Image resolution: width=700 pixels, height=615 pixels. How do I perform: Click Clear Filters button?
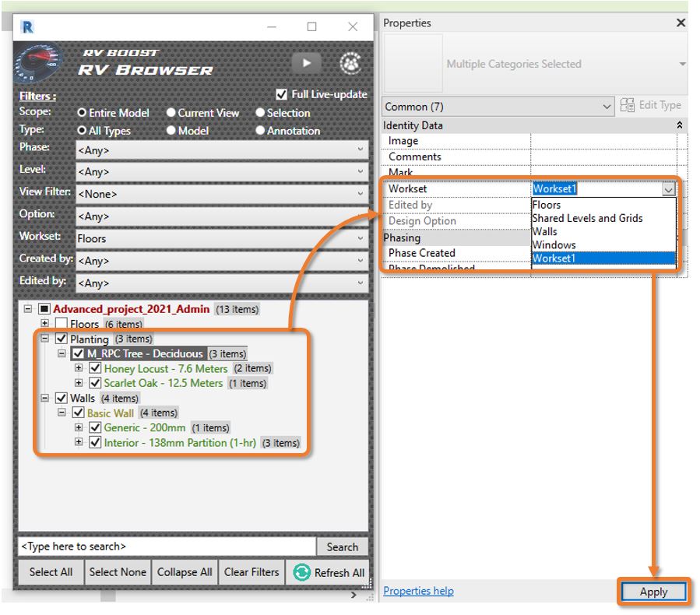click(x=252, y=572)
